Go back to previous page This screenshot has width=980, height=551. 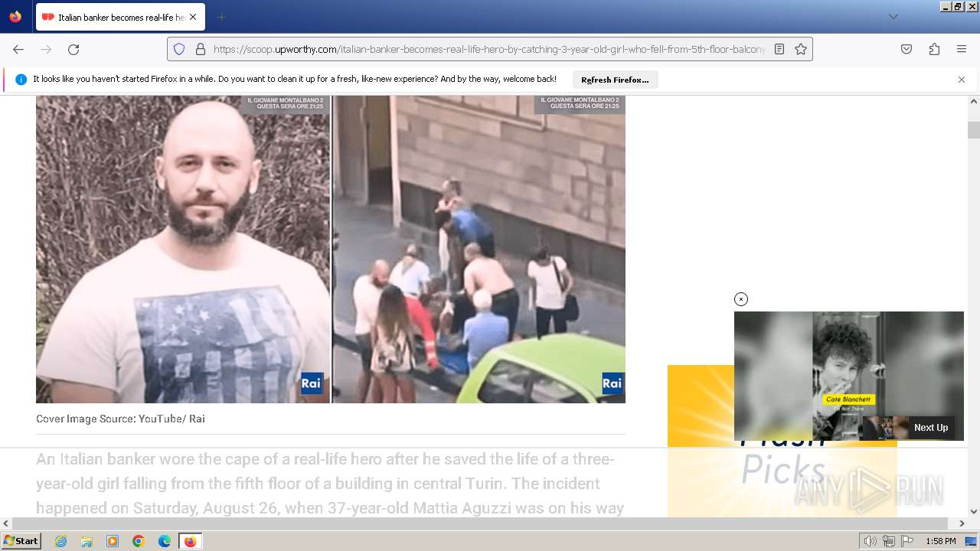click(18, 49)
